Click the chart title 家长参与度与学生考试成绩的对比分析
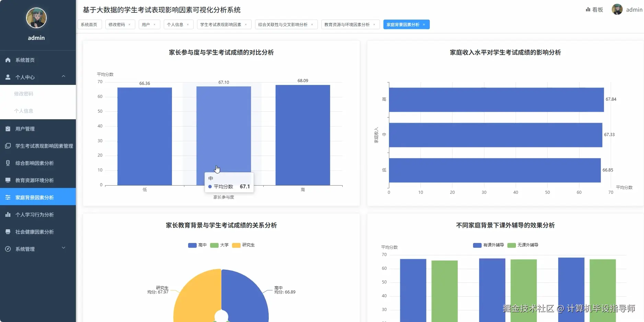 click(221, 52)
